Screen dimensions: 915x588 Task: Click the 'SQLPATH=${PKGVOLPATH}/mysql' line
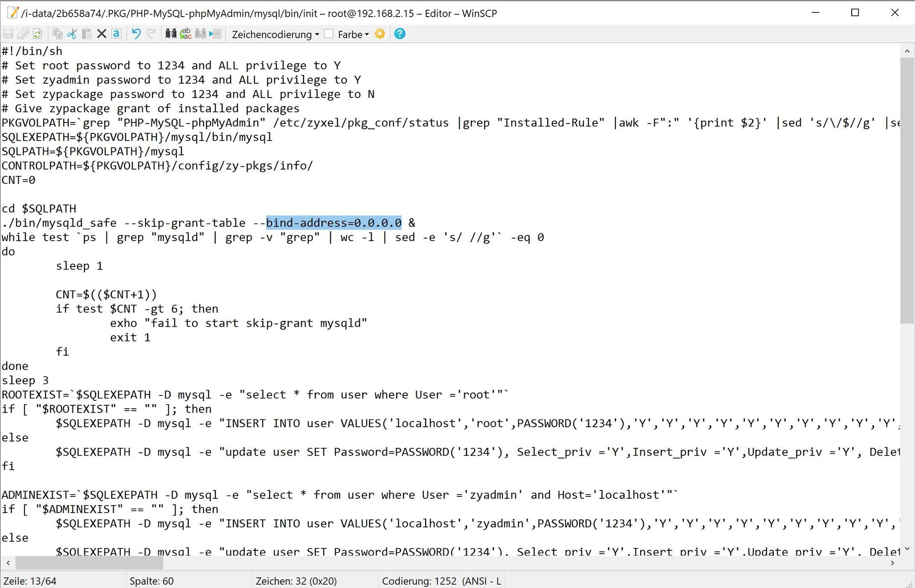(93, 151)
